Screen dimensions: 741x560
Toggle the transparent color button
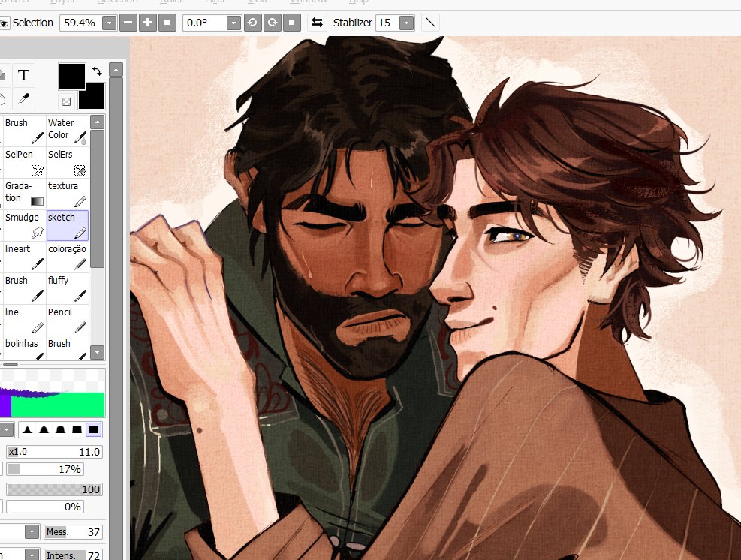[67, 101]
